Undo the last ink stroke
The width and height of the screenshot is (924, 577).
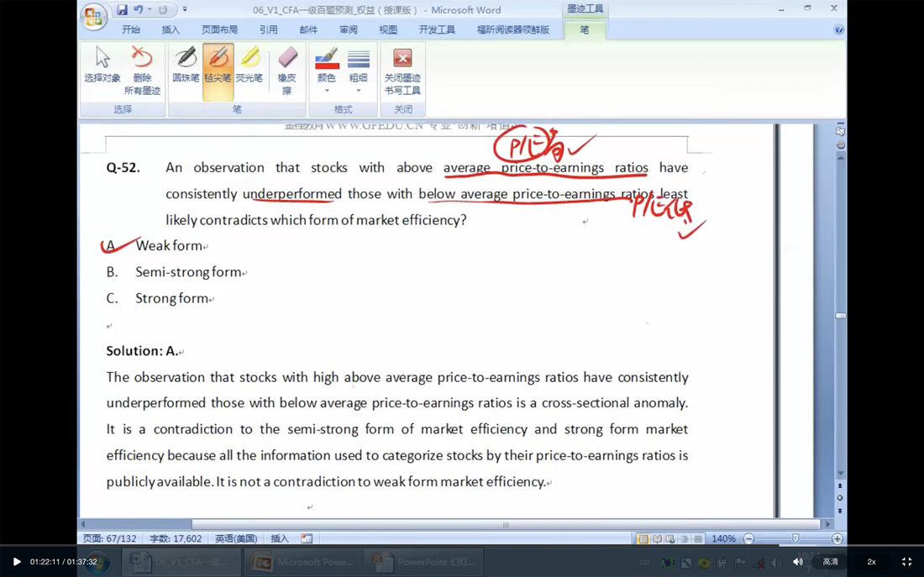point(138,9)
